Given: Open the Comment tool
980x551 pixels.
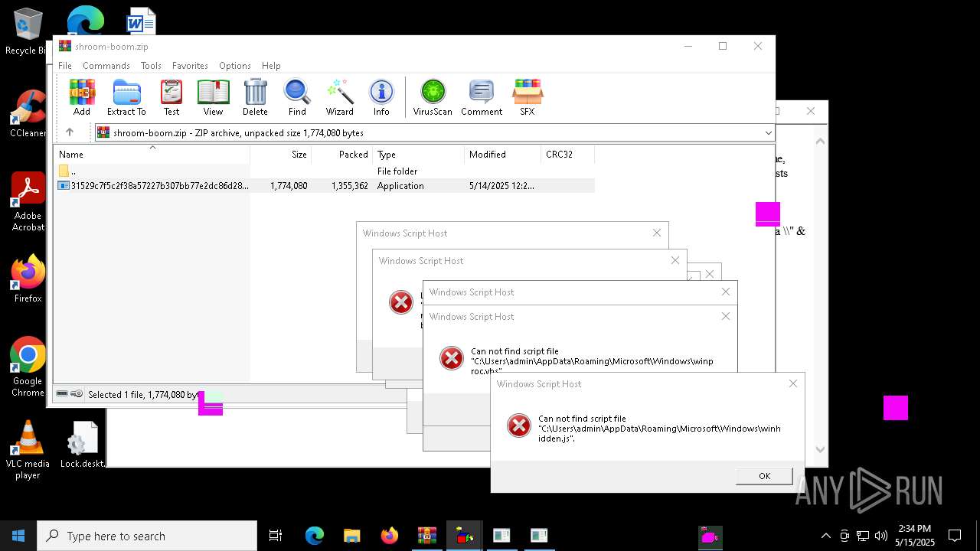Looking at the screenshot, I should (x=482, y=97).
